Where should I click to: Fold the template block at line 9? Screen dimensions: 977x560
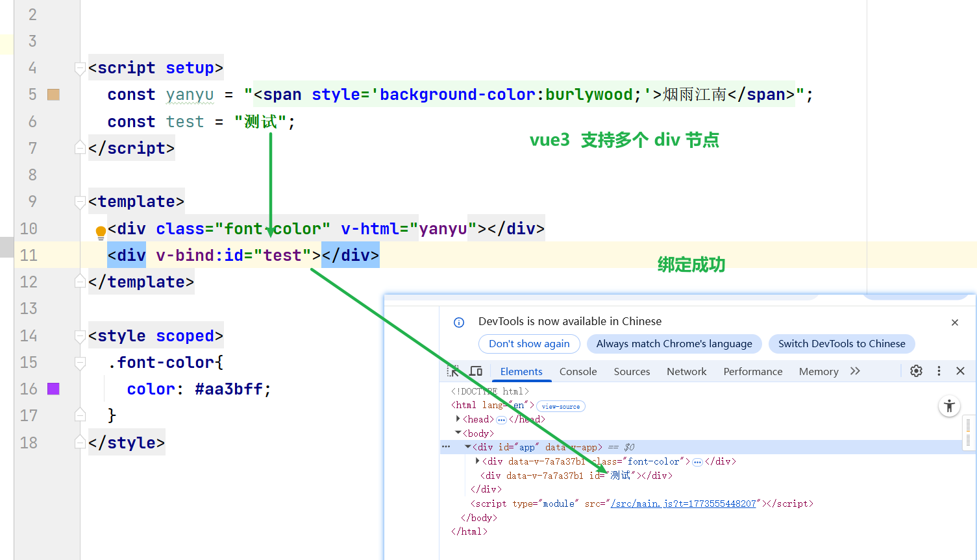pos(80,201)
